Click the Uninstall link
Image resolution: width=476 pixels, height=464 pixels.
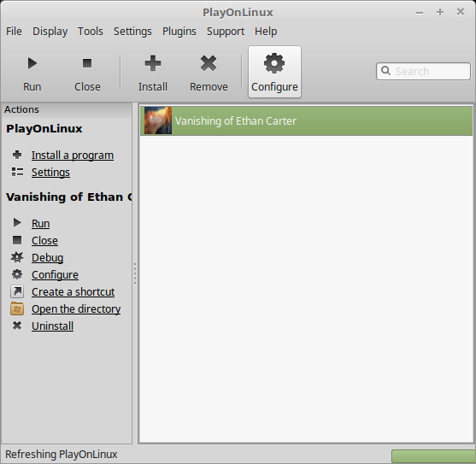52,326
